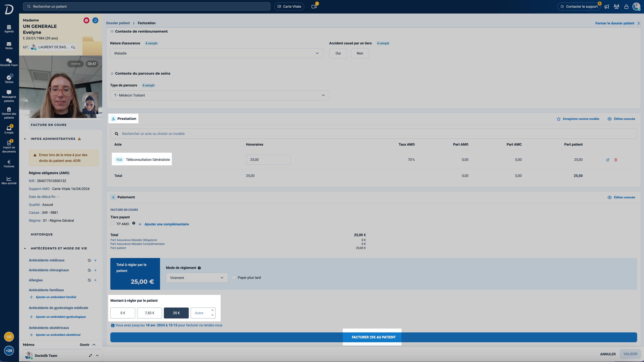Open the Type de parcours dropdown

click(x=220, y=95)
